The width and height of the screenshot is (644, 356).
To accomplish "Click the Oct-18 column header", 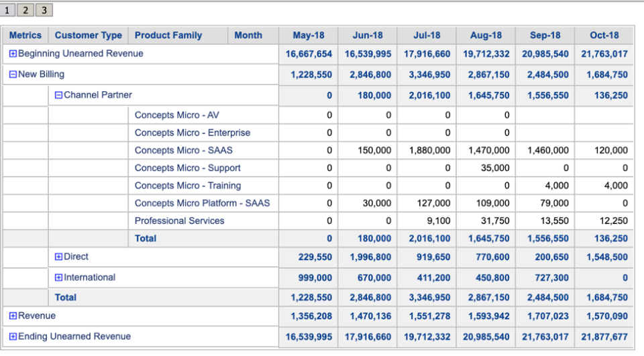I will [604, 36].
